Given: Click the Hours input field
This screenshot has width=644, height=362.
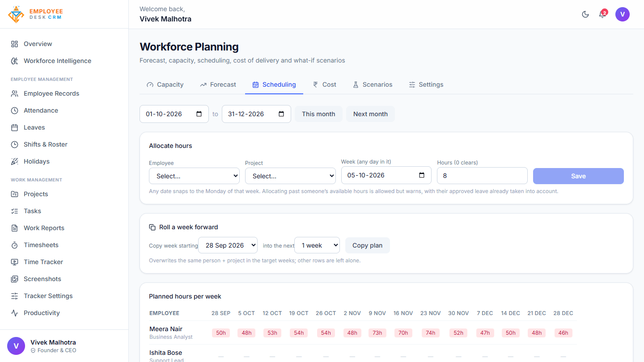Looking at the screenshot, I should coord(482,176).
